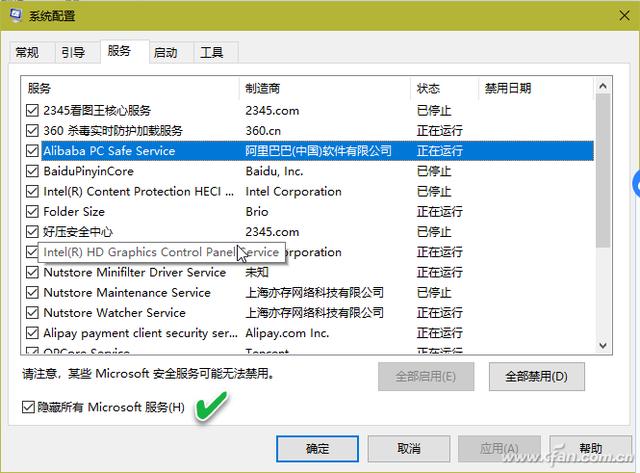640x473 pixels.
Task: Uncheck the BaiduPinyinCore checkbox
Action: tap(32, 171)
